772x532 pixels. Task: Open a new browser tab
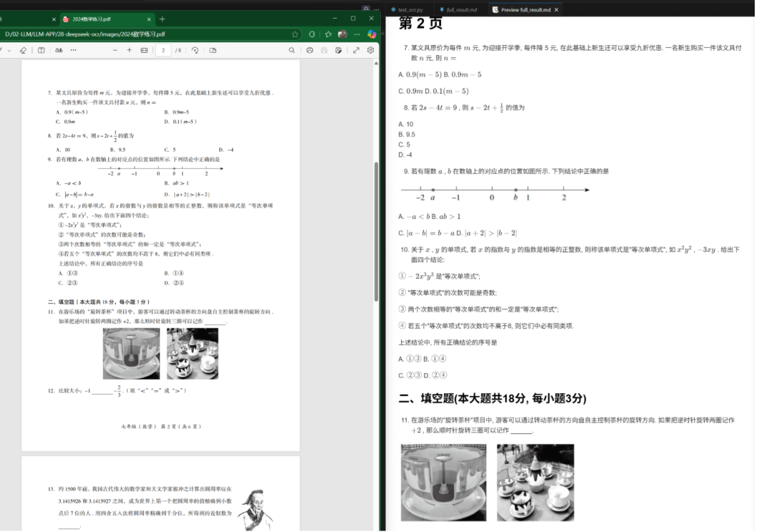click(x=163, y=19)
